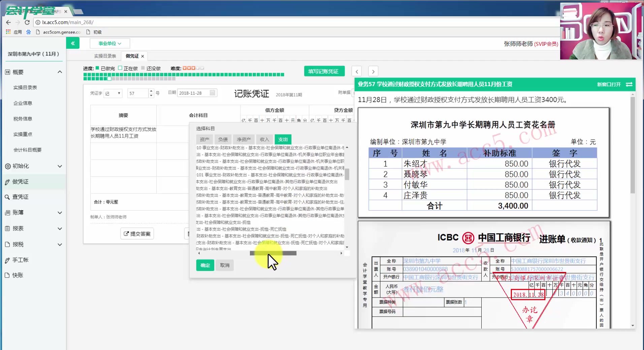
Task: Open the 事业单位 dropdown at top
Action: (109, 43)
